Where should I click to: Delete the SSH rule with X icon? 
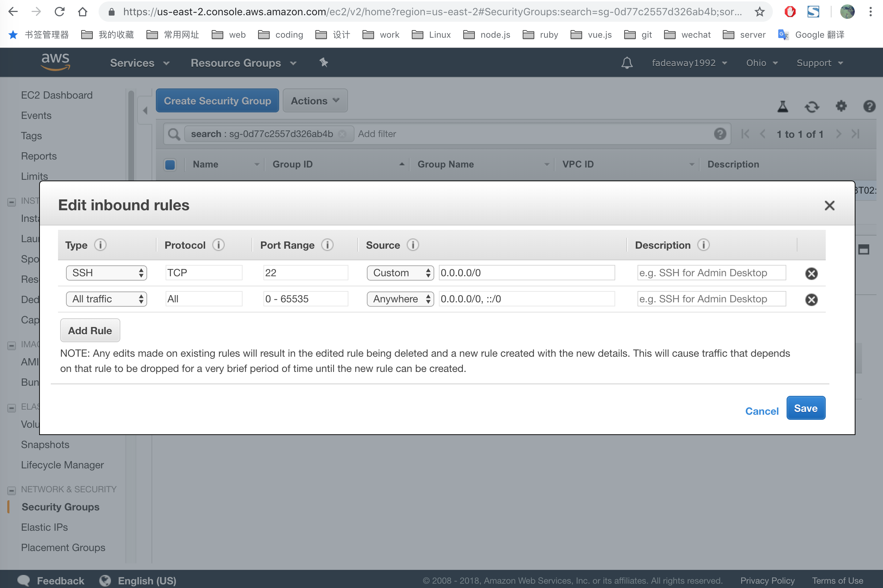(811, 273)
